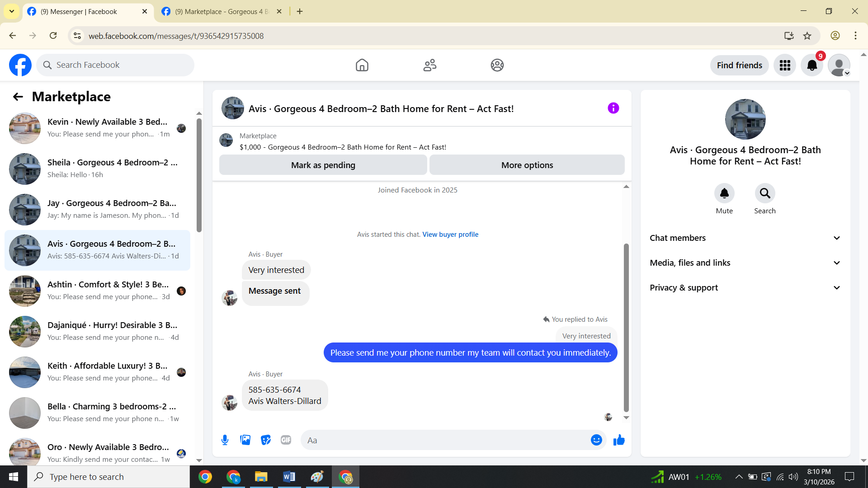This screenshot has height=488, width=868.
Task: Send a thumbs-up like
Action: click(619, 440)
